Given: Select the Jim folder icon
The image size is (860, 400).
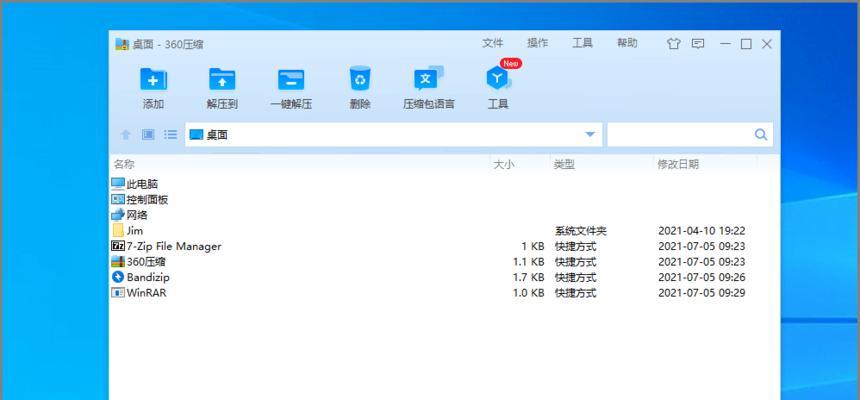Looking at the screenshot, I should 118,230.
